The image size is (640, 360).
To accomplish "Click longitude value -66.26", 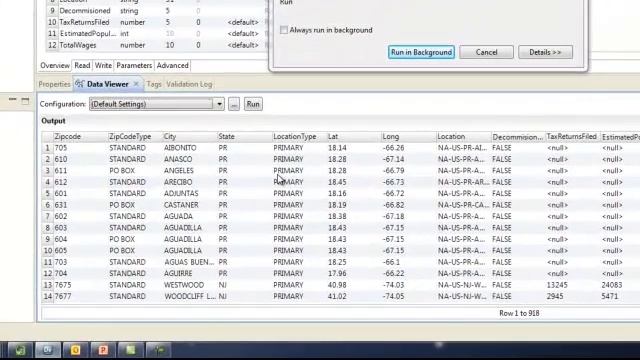I will tap(393, 148).
